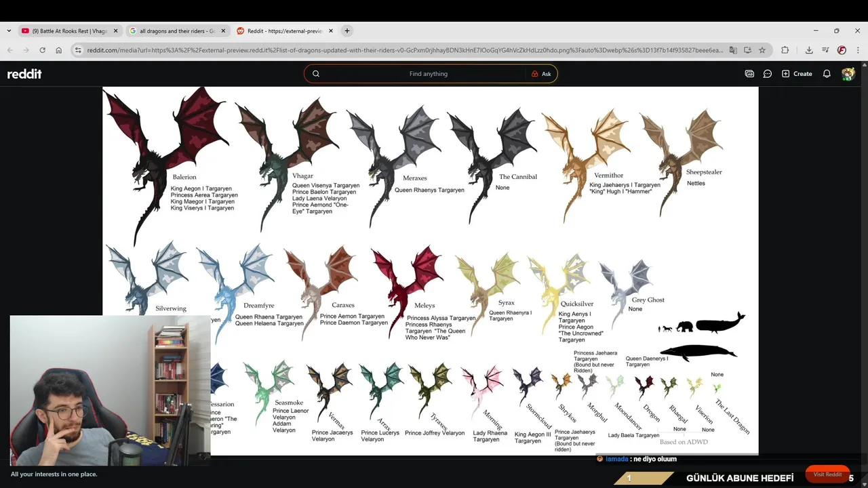Click the 'Vermithor' name label
The image size is (868, 488).
[609, 176]
